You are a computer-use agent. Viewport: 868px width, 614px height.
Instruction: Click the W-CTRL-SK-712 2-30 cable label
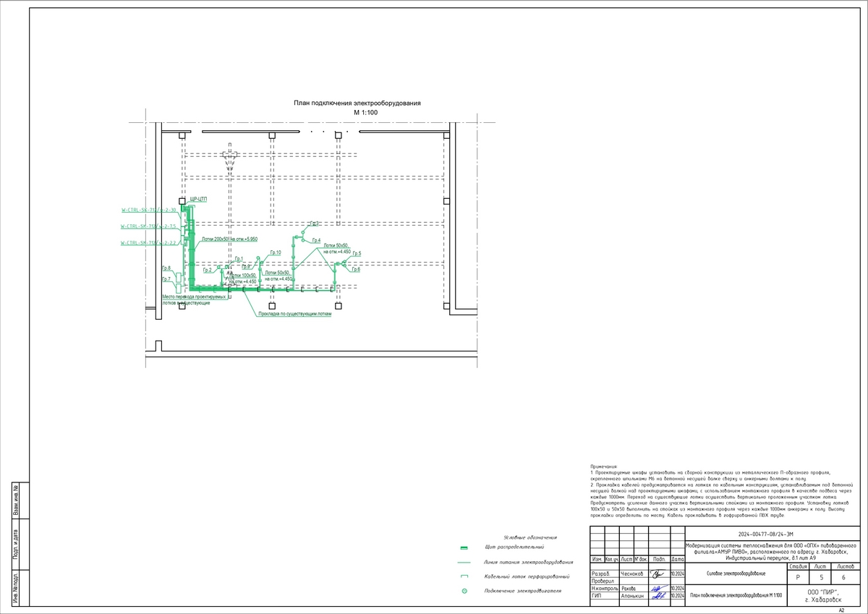point(148,210)
